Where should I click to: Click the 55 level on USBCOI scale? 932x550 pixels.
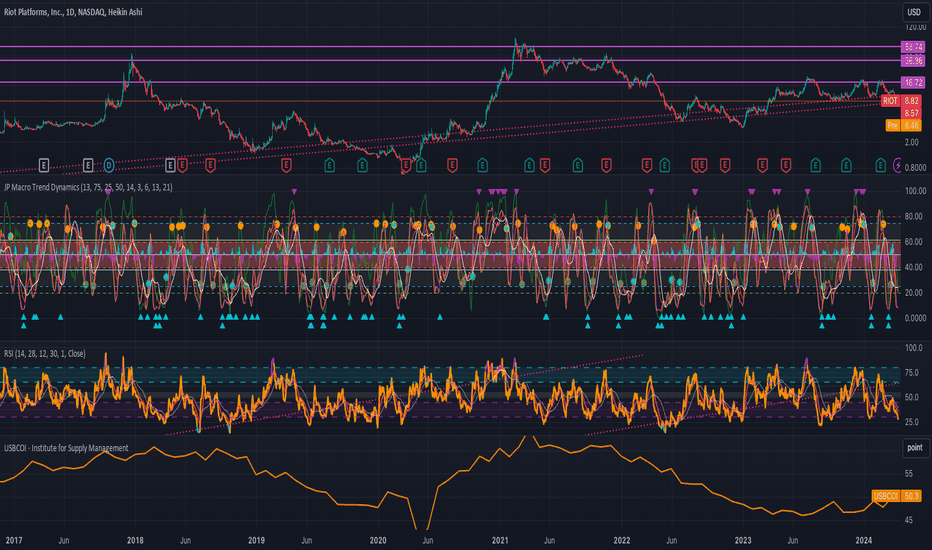pos(909,474)
